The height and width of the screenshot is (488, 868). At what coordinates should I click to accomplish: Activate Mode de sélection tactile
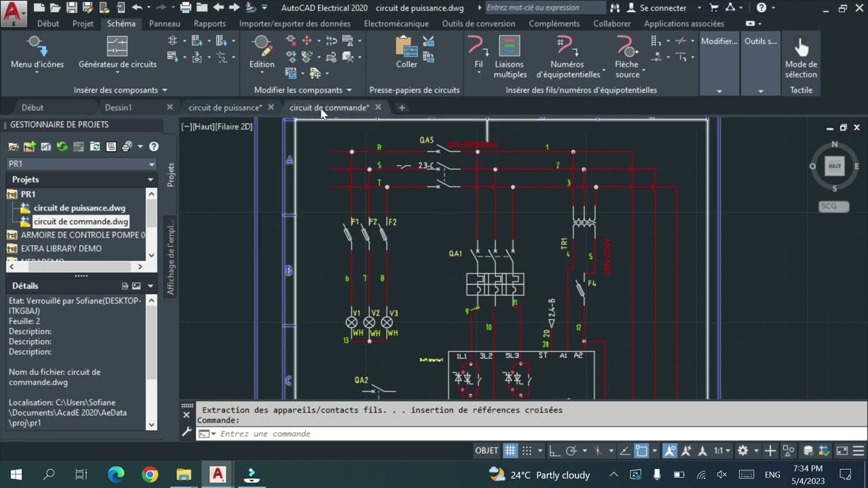801,56
